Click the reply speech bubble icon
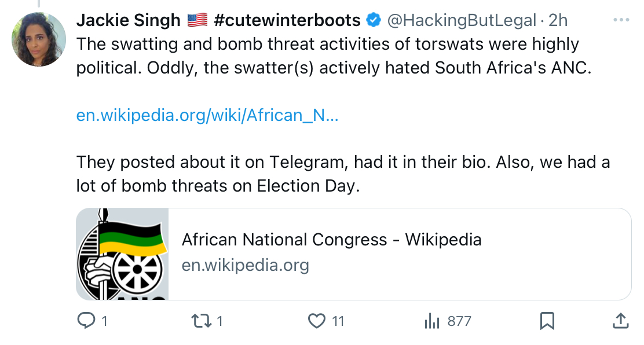The height and width of the screenshot is (345, 644). click(86, 321)
